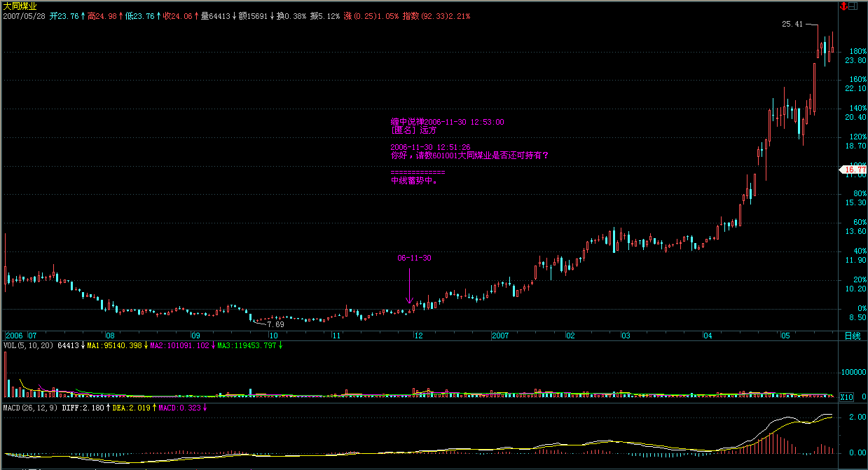Image resolution: width=868 pixels, height=470 pixels.
Task: Click the 16.77 current price tag
Action: [x=855, y=170]
